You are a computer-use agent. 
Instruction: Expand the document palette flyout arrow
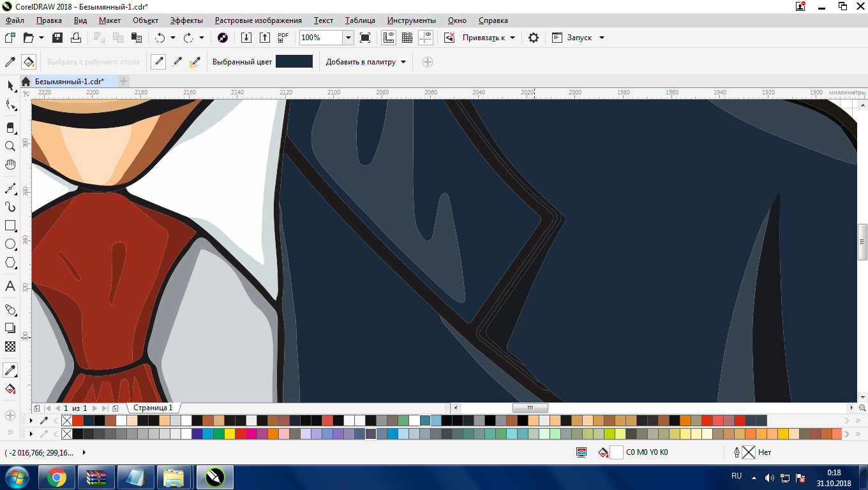click(x=32, y=420)
